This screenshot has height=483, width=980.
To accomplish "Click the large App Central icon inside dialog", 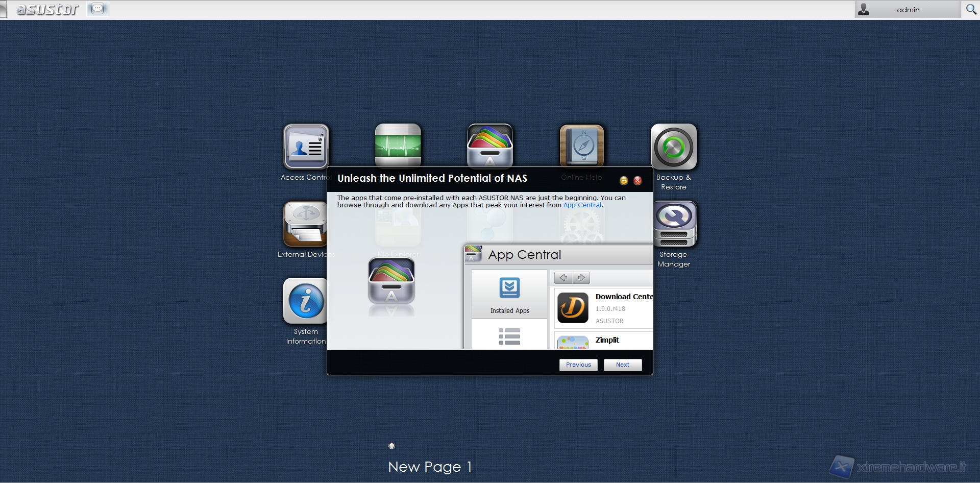I will (x=391, y=281).
